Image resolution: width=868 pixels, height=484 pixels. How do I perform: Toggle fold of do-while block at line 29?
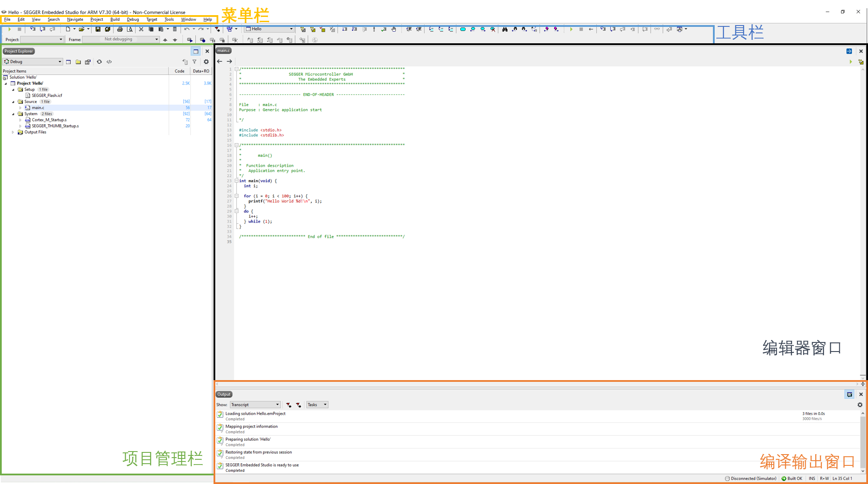[x=236, y=211]
